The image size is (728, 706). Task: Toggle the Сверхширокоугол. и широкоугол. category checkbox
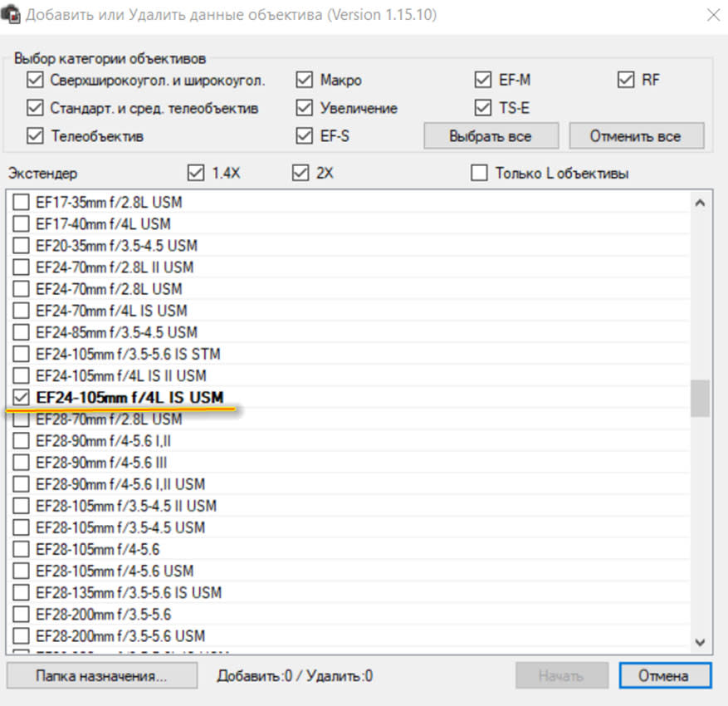(35, 80)
